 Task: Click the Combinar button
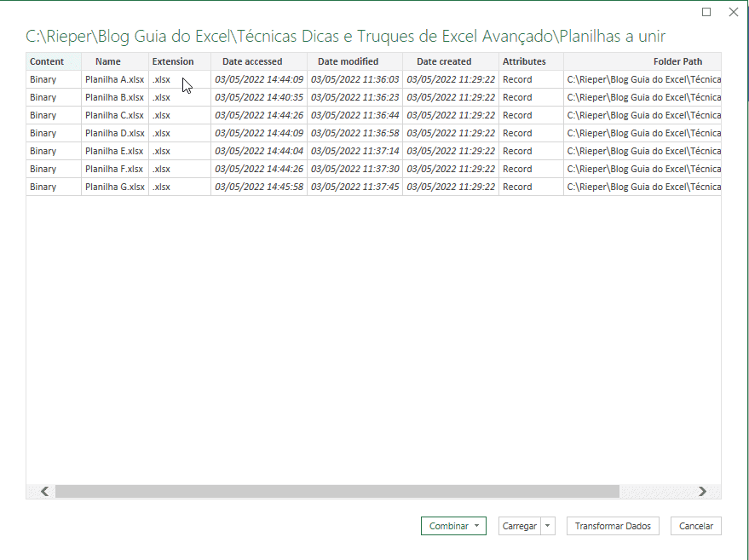(x=447, y=526)
